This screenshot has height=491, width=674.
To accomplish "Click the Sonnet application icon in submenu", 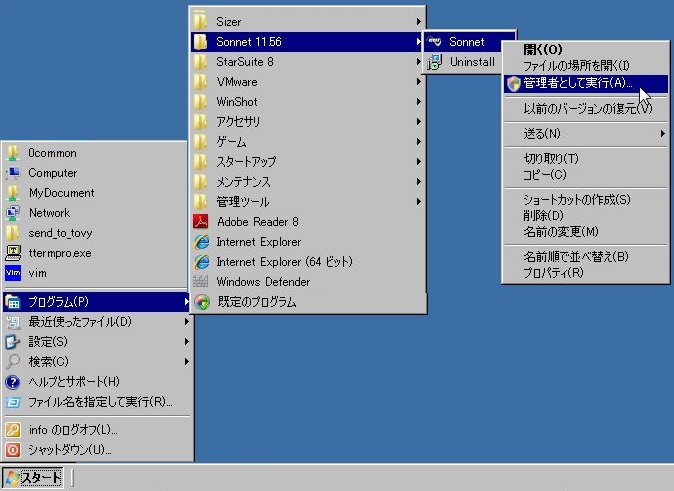I will 435,42.
